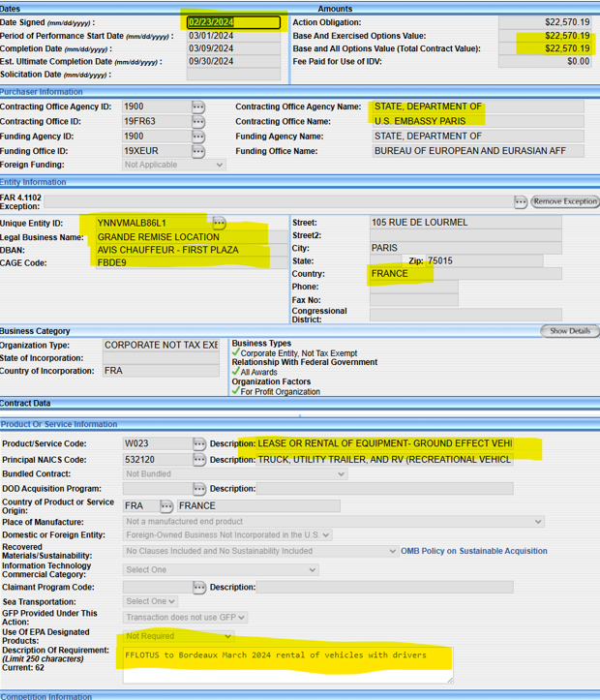The height and width of the screenshot is (700, 600).
Task: Open Unique Entity ID lookup ellipsis
Action: [x=219, y=223]
